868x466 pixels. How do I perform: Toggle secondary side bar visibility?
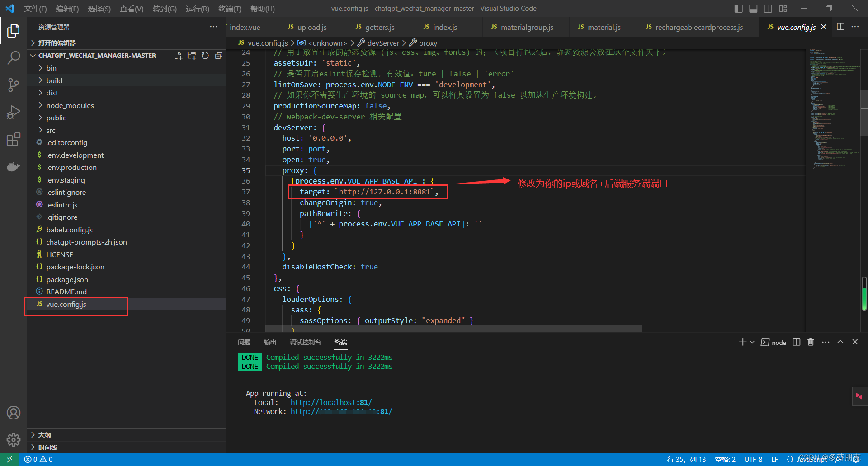point(768,9)
